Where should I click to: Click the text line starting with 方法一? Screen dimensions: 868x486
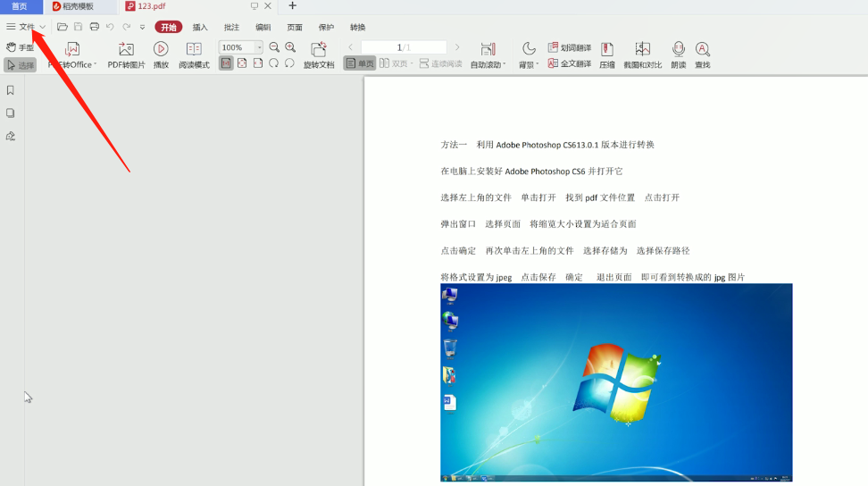click(547, 145)
